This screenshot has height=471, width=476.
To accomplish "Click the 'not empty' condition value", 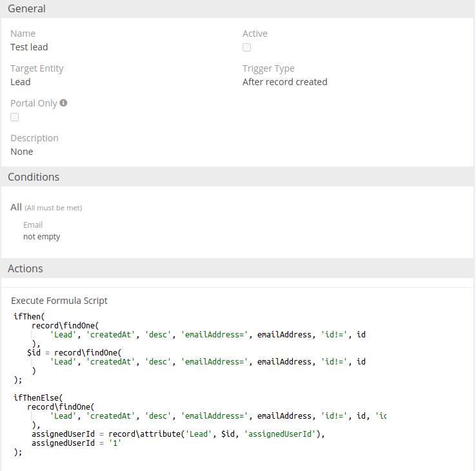I will coord(41,237).
